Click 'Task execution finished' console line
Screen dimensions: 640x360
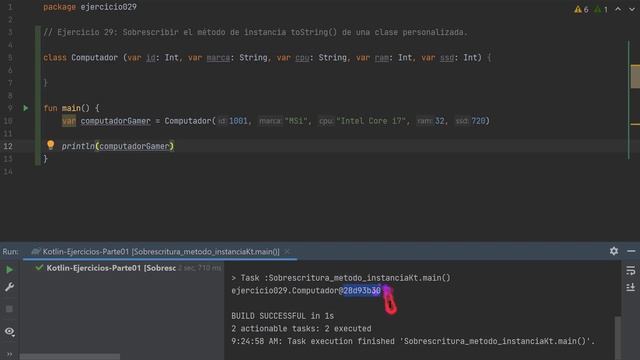(x=413, y=341)
